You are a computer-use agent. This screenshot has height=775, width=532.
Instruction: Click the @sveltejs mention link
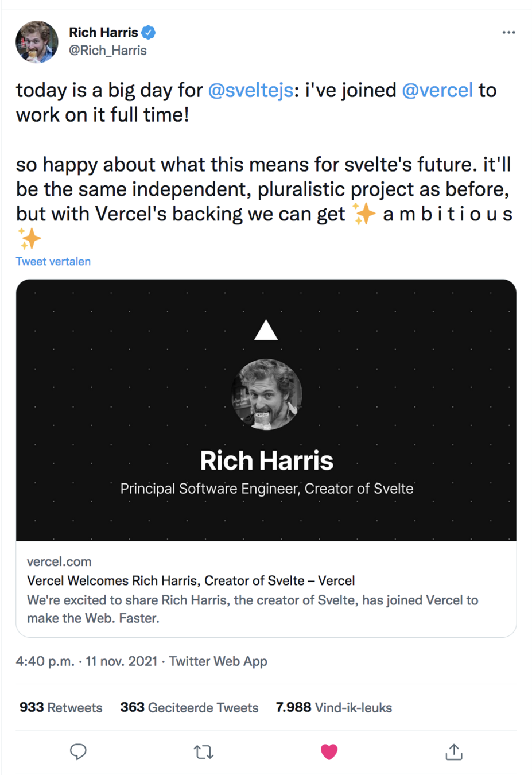250,90
